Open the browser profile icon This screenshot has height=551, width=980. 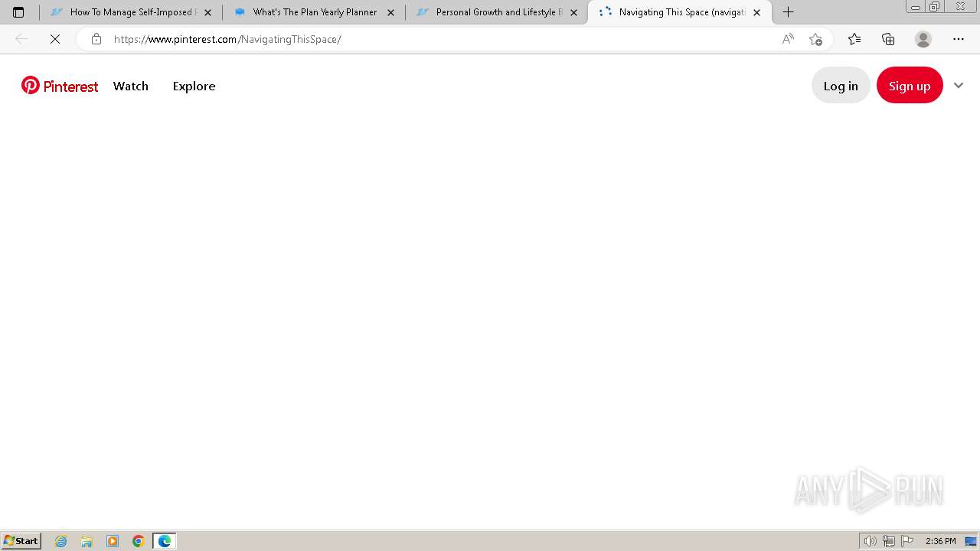pyautogui.click(x=923, y=39)
